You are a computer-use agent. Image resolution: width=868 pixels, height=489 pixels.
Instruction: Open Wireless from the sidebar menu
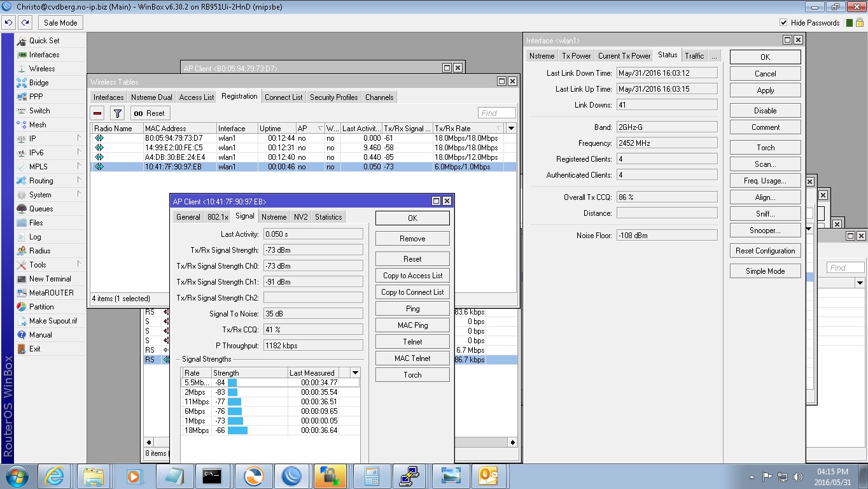(x=42, y=69)
